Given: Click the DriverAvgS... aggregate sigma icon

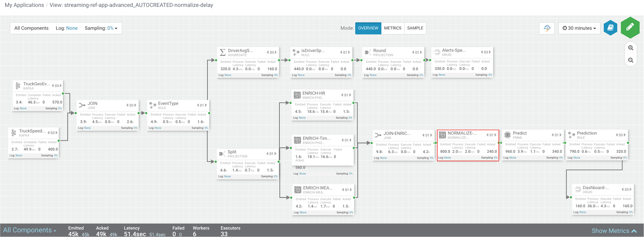Looking at the screenshot, I should pos(223,52).
